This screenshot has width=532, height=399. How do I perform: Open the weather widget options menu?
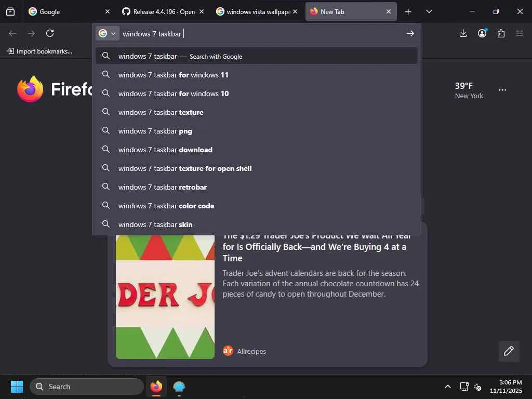502,90
